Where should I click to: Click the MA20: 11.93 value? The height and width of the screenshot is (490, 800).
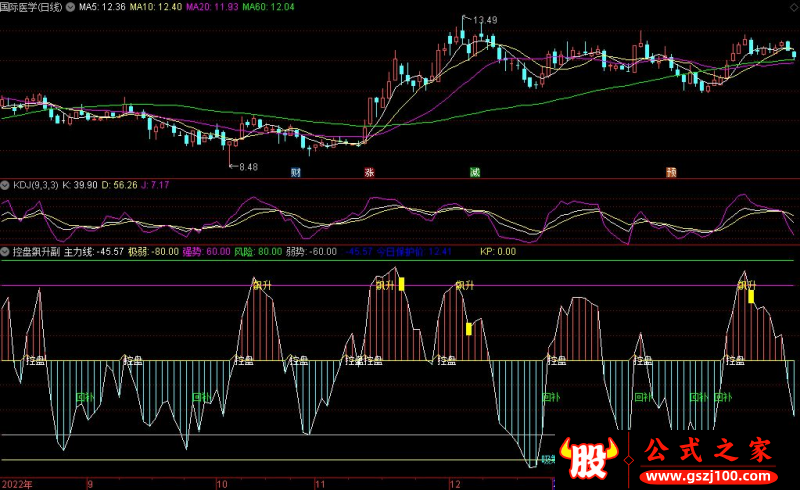(x=212, y=7)
